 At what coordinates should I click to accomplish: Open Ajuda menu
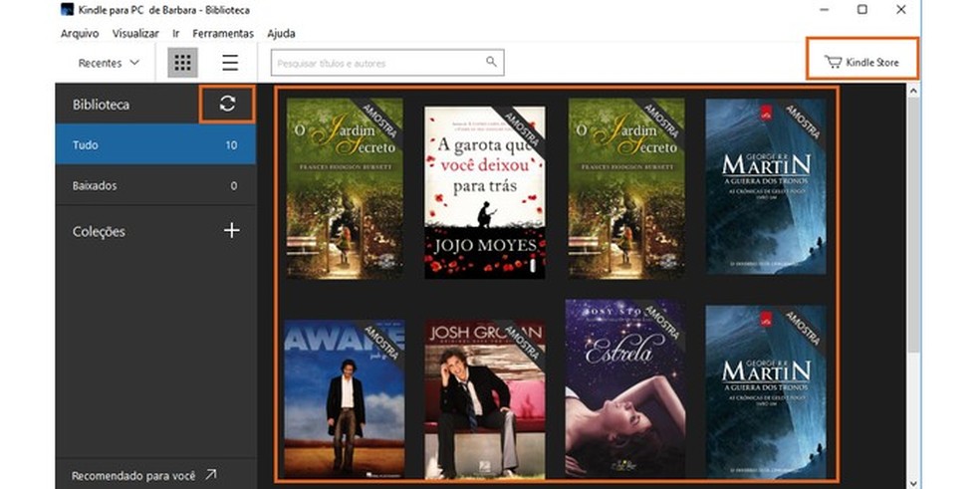tap(281, 34)
